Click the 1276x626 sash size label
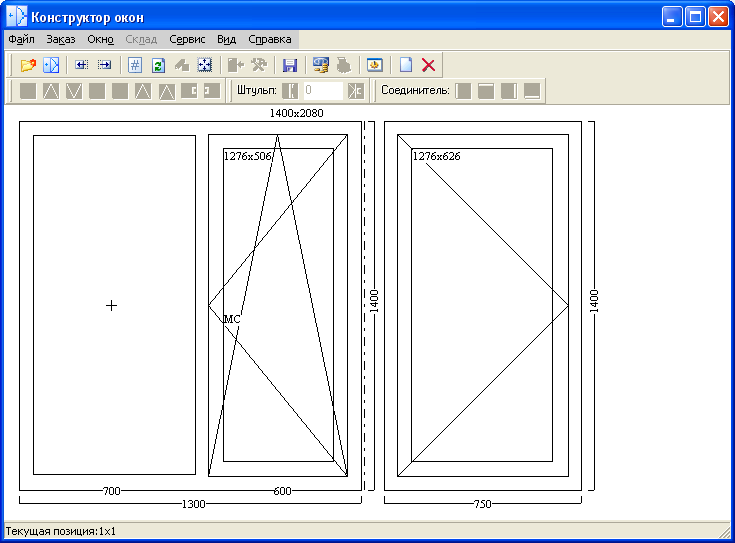735x543 pixels. point(436,156)
